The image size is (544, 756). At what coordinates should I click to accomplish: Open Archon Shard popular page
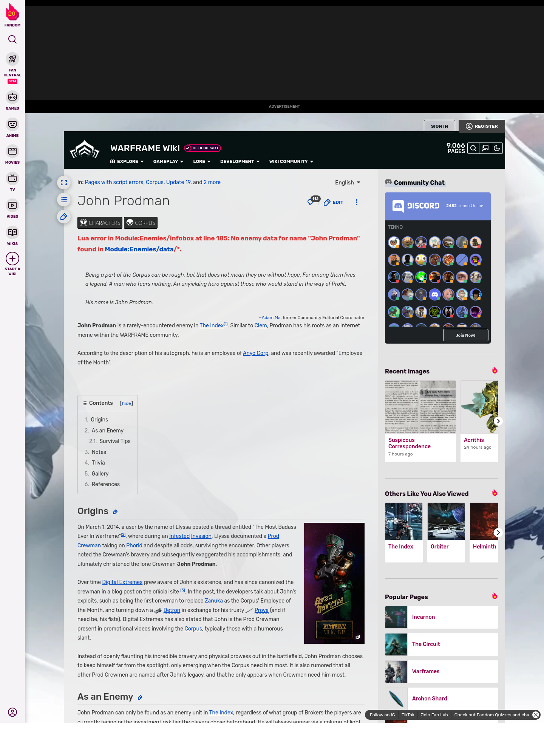(442, 699)
